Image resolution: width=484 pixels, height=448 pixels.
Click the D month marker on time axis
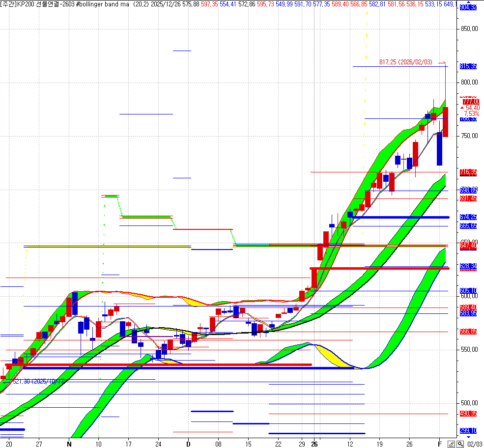[188, 443]
